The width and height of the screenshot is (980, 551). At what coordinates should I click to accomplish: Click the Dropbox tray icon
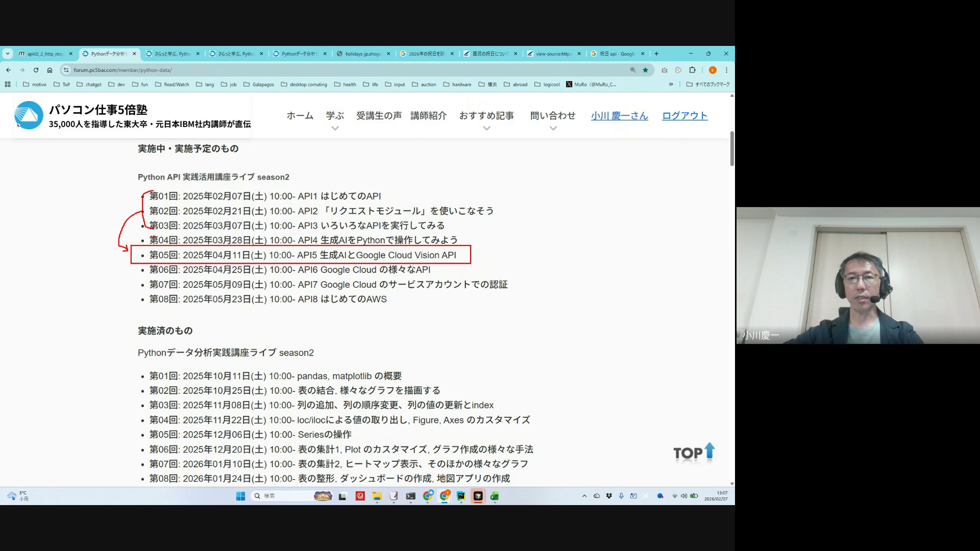609,496
